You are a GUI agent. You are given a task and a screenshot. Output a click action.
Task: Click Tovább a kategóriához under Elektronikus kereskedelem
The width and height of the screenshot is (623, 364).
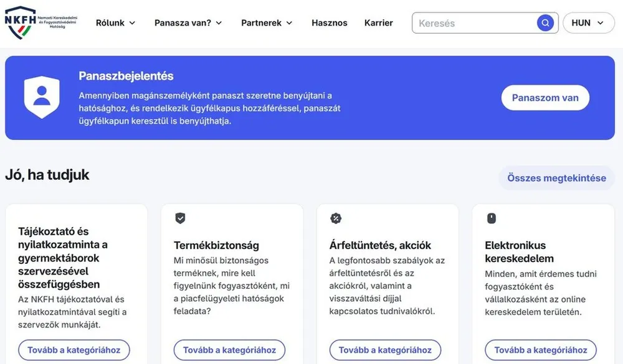[541, 350]
